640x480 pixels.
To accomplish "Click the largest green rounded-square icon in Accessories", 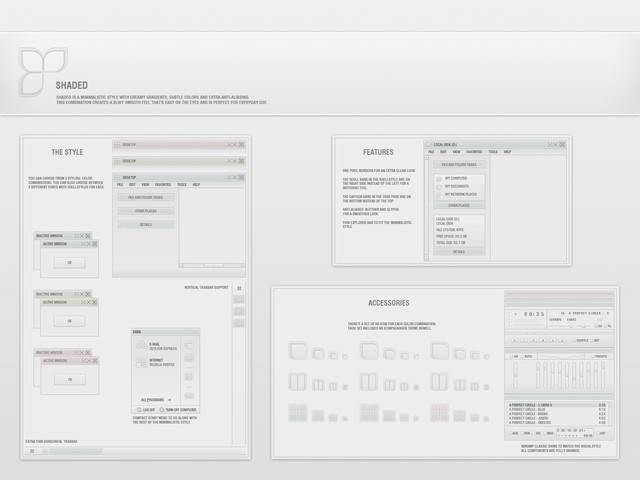I will pos(369,351).
